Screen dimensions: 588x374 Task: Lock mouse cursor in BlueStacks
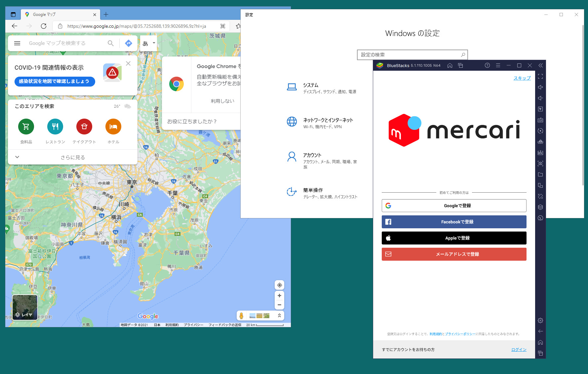tap(540, 109)
